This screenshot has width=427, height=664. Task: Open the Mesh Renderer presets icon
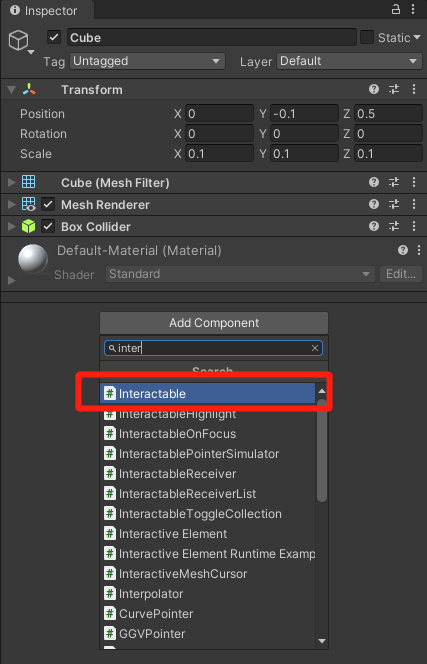[394, 204]
